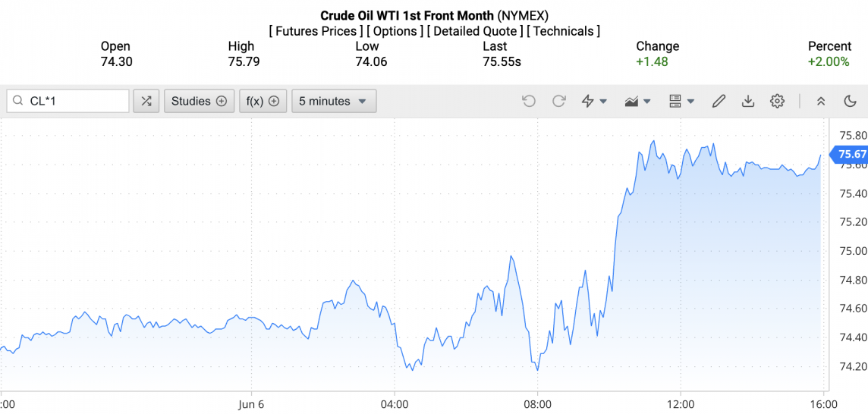
Task: Redo the chart change
Action: [x=559, y=101]
